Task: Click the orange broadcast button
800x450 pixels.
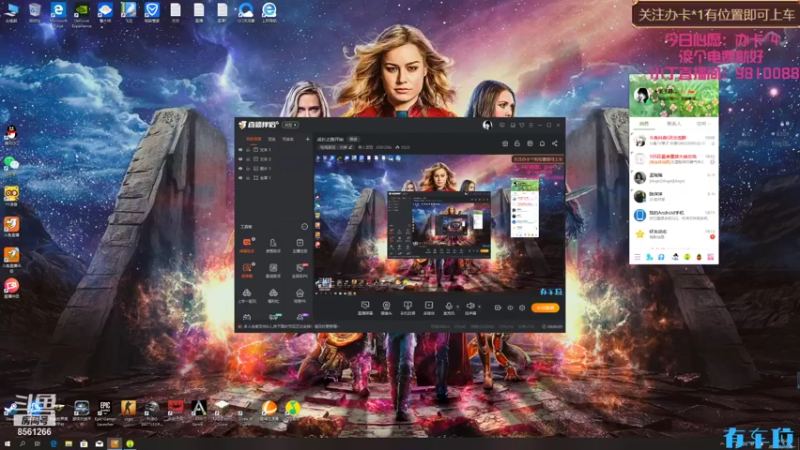Action: click(545, 308)
